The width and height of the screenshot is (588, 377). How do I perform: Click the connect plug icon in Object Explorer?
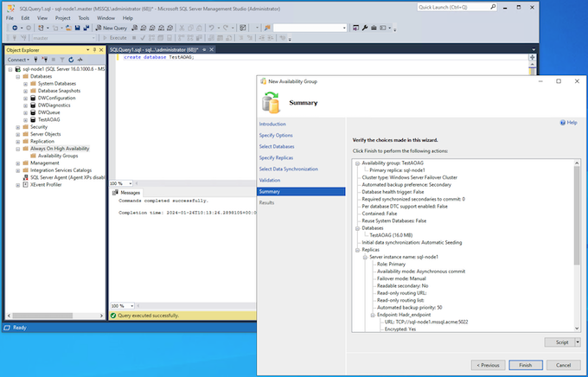click(36, 60)
